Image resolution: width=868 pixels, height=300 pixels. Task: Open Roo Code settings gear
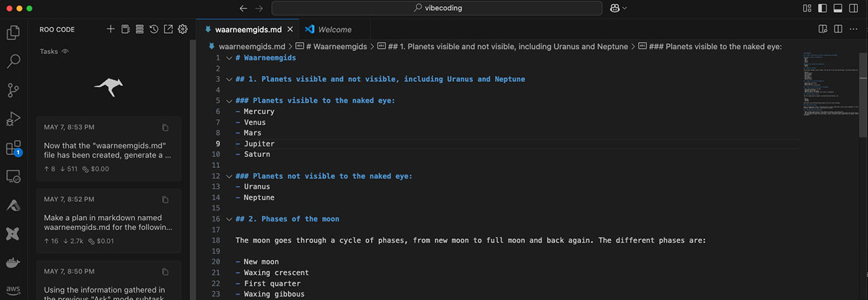(x=182, y=29)
